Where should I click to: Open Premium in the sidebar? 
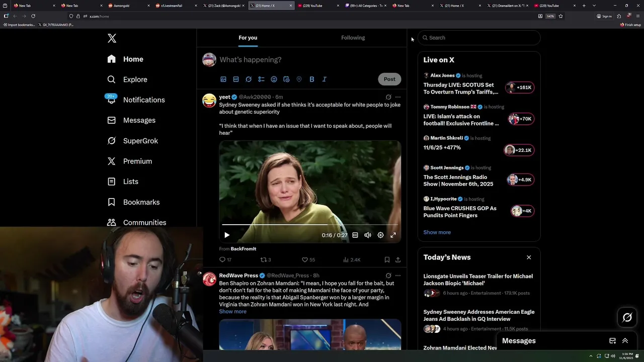pyautogui.click(x=130, y=161)
